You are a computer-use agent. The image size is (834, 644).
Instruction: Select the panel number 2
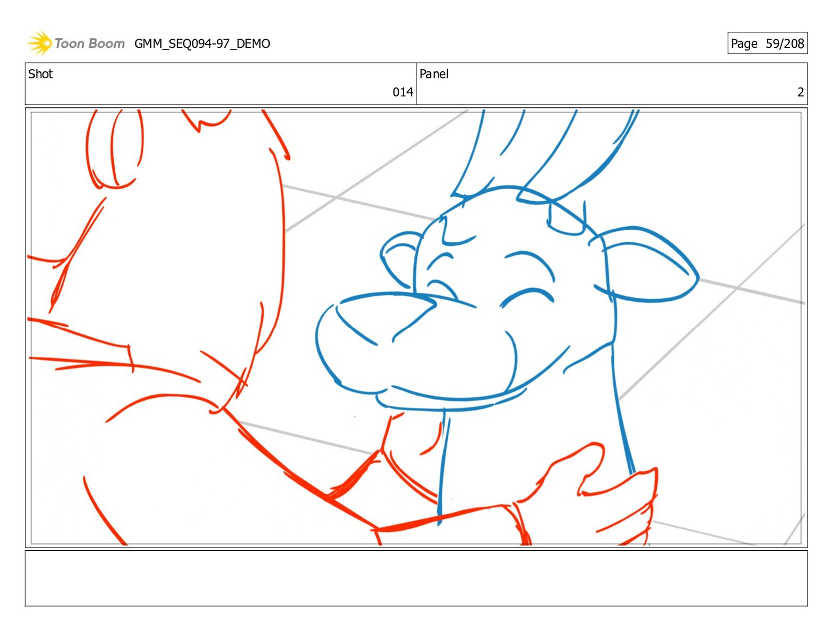point(801,92)
